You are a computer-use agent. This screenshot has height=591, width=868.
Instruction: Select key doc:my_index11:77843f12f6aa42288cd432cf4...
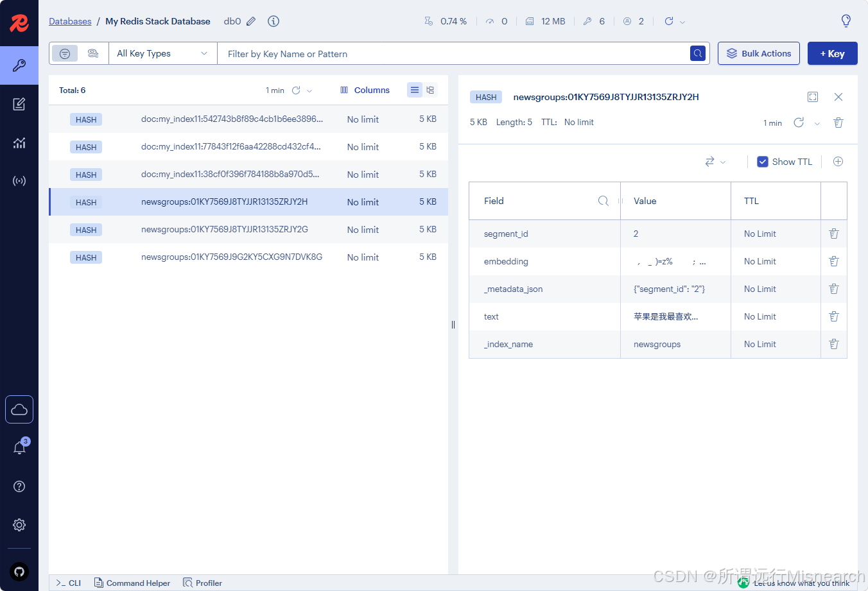[x=248, y=147]
